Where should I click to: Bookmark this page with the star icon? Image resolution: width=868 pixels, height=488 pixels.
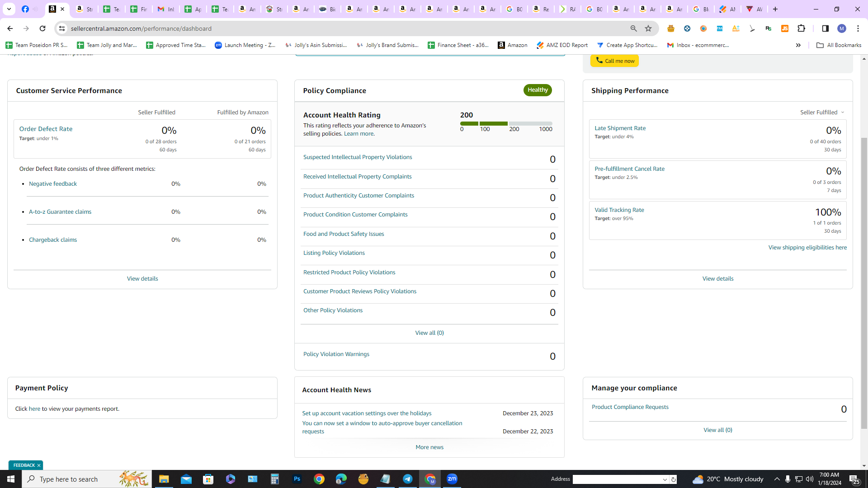point(648,28)
